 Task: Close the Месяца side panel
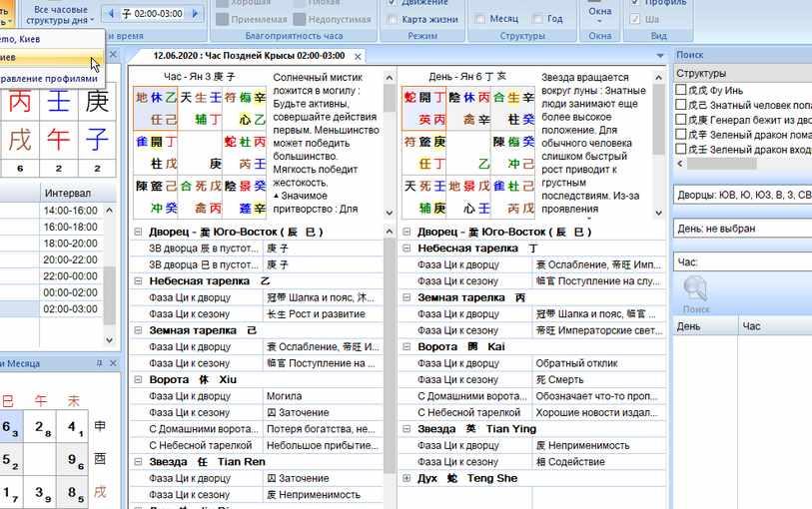point(112,362)
